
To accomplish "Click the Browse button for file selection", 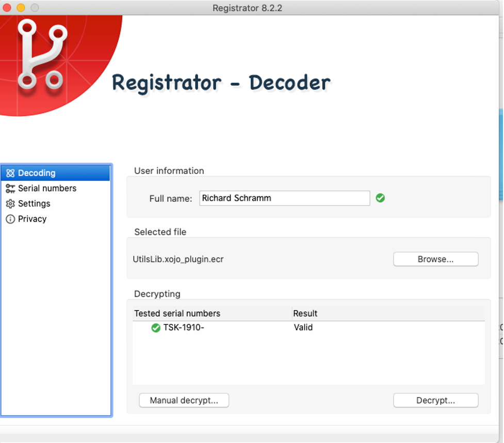I will click(435, 259).
